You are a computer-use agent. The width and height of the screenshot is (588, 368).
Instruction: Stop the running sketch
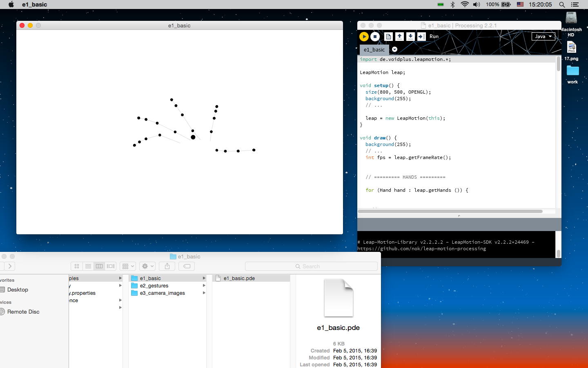[375, 37]
